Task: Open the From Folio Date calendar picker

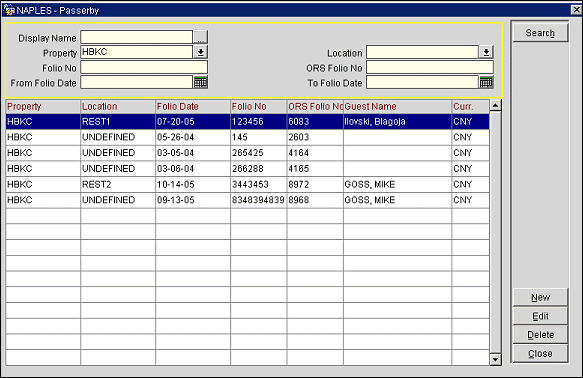Action: tap(200, 83)
